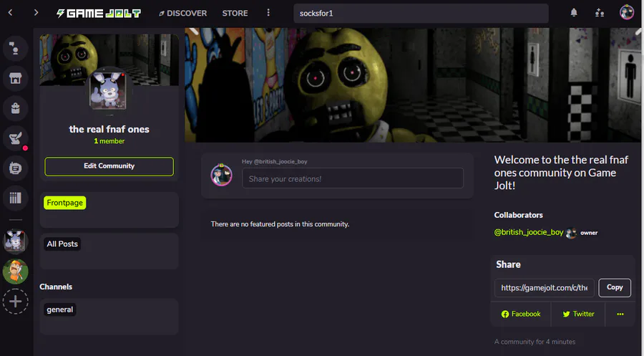Open the Discover page
Image resolution: width=644 pixels, height=356 pixels.
tap(182, 13)
